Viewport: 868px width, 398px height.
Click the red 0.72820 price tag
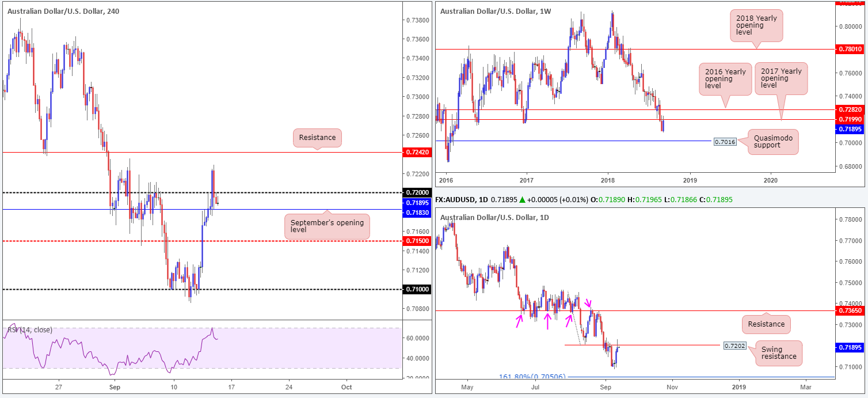[x=851, y=109]
